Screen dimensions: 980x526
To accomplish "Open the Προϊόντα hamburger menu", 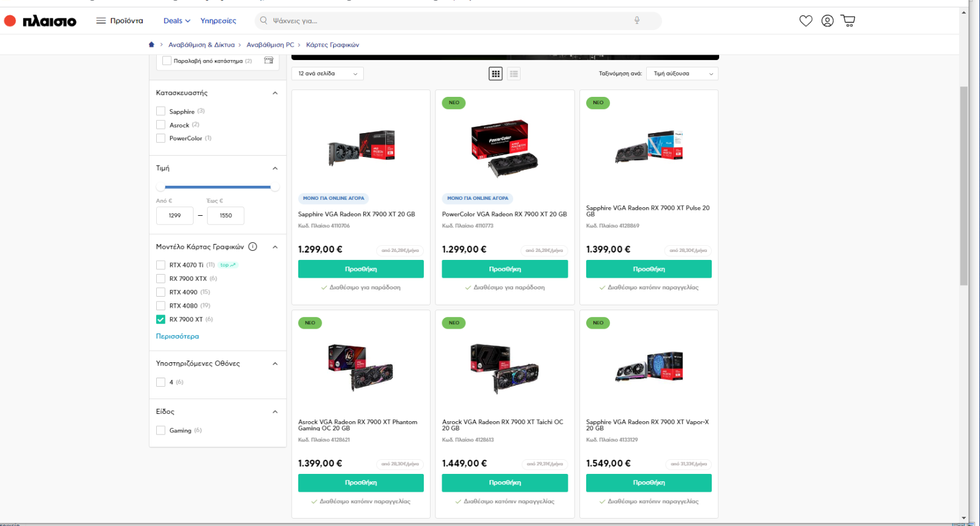I will (x=119, y=21).
